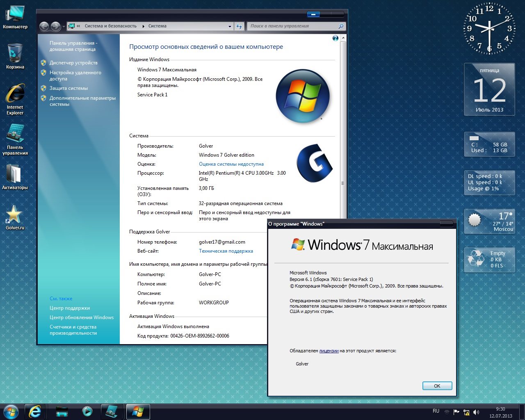The image size is (525, 420).
Task: Click the Service Pack 1 text
Action: 153,95
